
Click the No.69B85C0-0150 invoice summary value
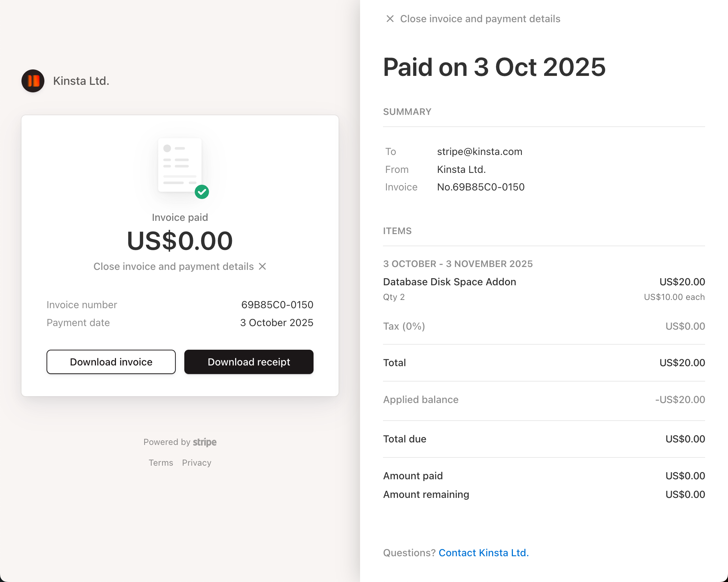481,187
